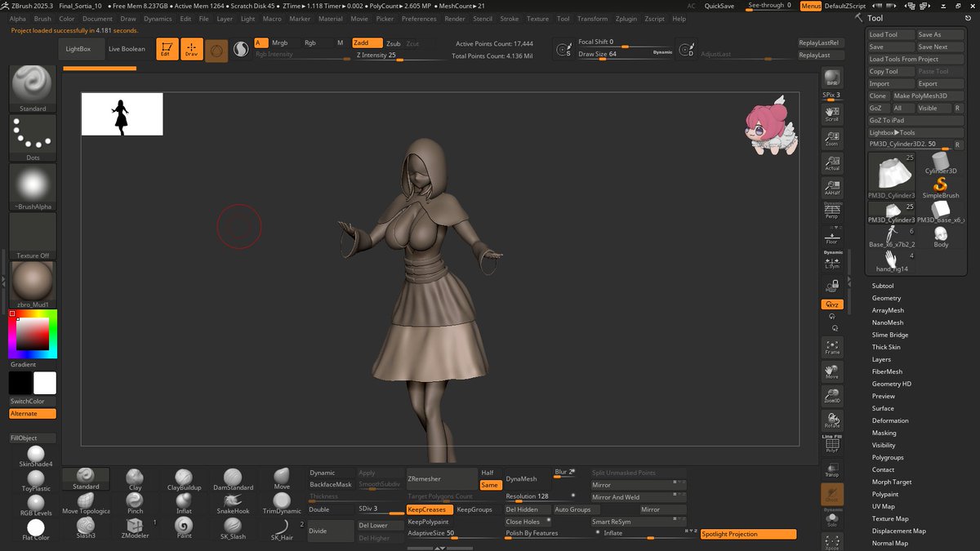Click the BPR render icon

832,78
